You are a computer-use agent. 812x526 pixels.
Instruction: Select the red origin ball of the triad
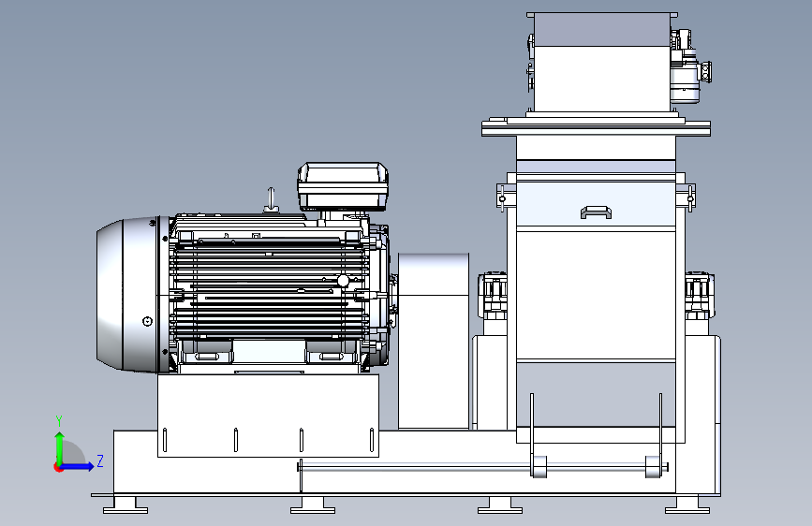tap(58, 467)
